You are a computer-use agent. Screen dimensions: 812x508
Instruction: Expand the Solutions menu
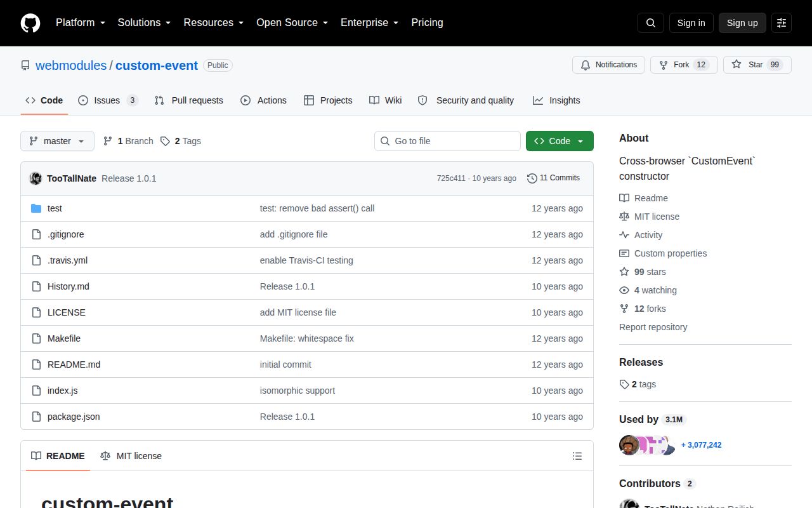145,23
